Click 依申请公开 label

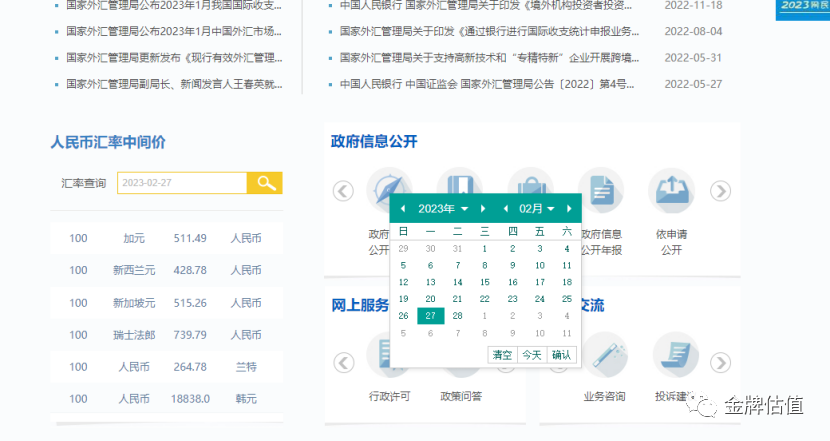[671, 242]
